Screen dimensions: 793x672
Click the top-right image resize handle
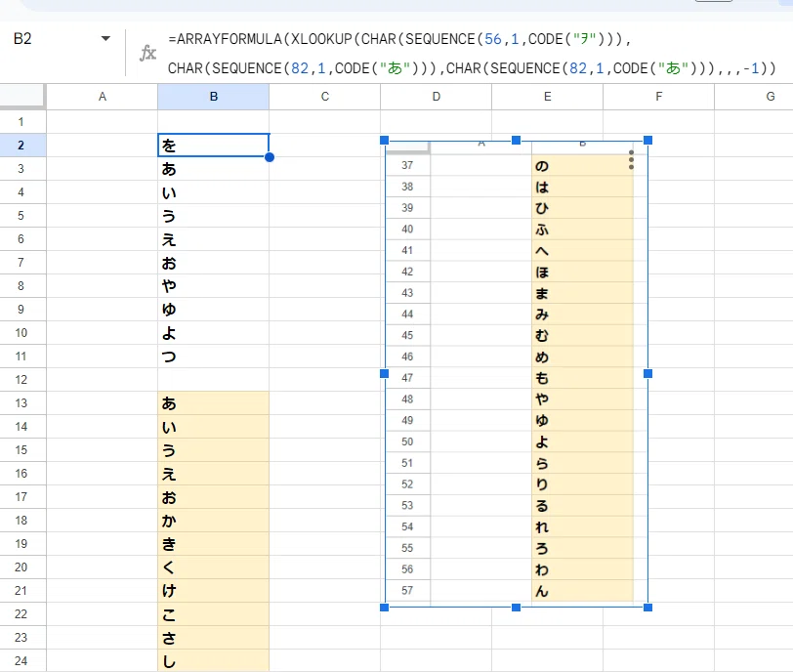[x=647, y=140]
